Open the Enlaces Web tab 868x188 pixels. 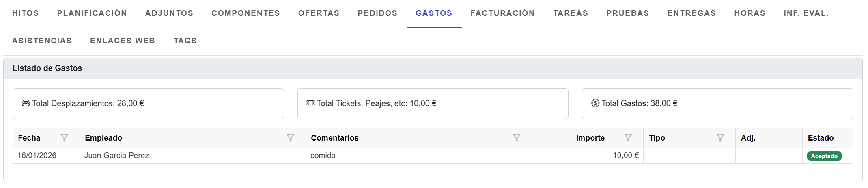pyautogui.click(x=123, y=41)
